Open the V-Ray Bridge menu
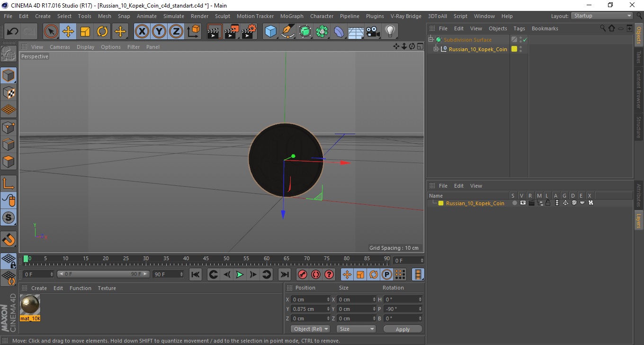 point(406,16)
